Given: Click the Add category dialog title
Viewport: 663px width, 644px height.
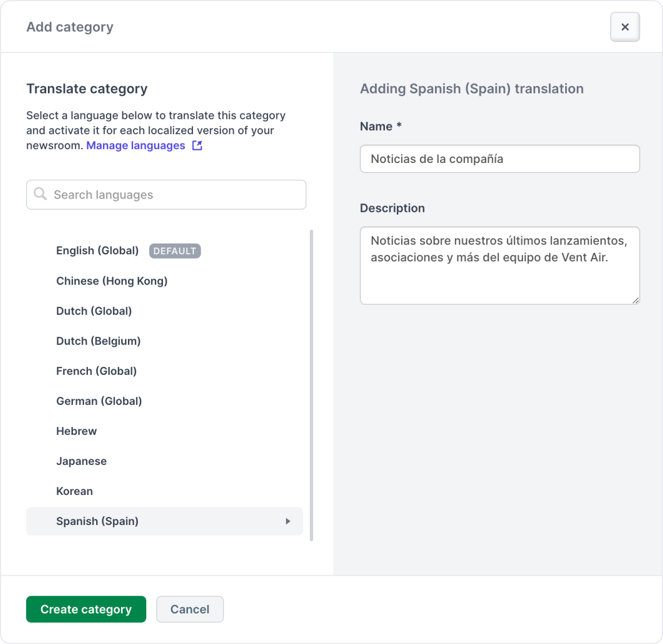Looking at the screenshot, I should [70, 27].
